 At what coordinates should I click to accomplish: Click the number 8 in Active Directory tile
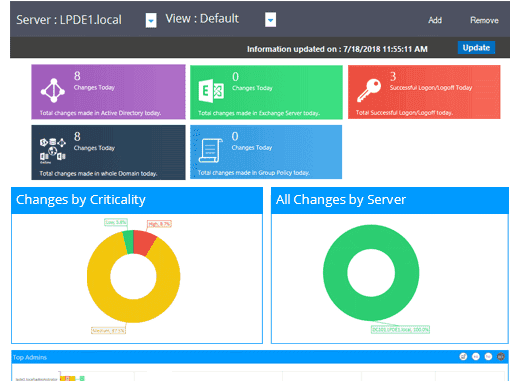click(77, 76)
